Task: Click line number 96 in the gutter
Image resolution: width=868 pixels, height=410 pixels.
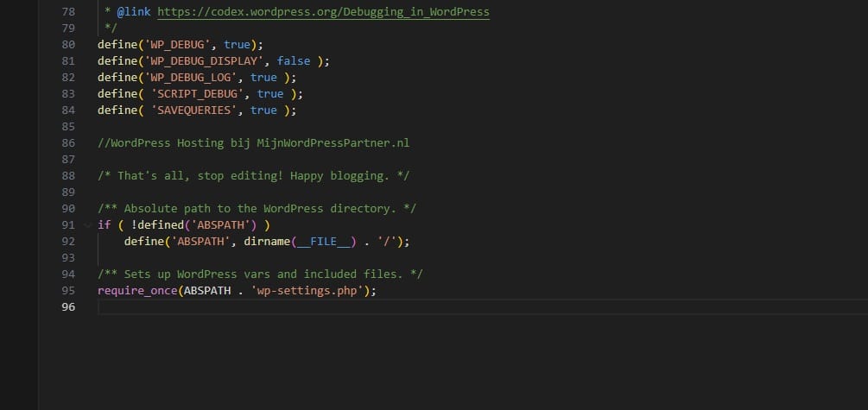Action: [x=69, y=307]
